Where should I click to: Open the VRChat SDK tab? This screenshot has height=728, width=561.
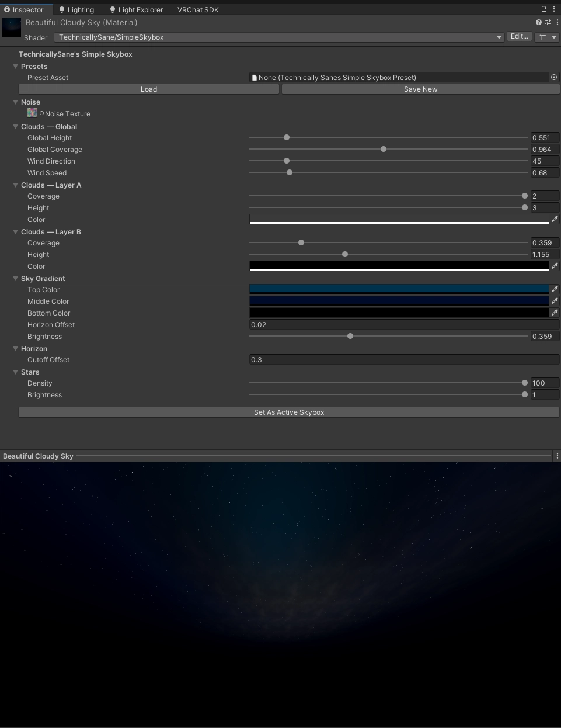click(198, 9)
